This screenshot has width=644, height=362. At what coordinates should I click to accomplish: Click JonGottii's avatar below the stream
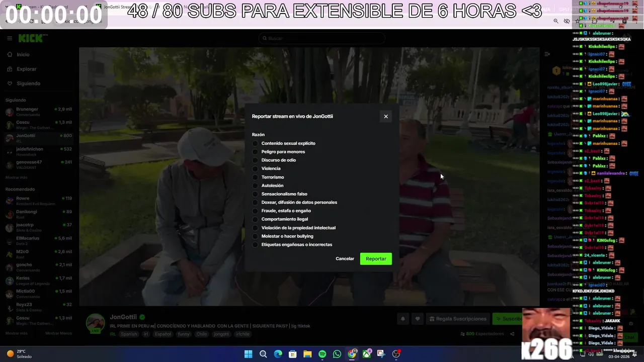(95, 323)
